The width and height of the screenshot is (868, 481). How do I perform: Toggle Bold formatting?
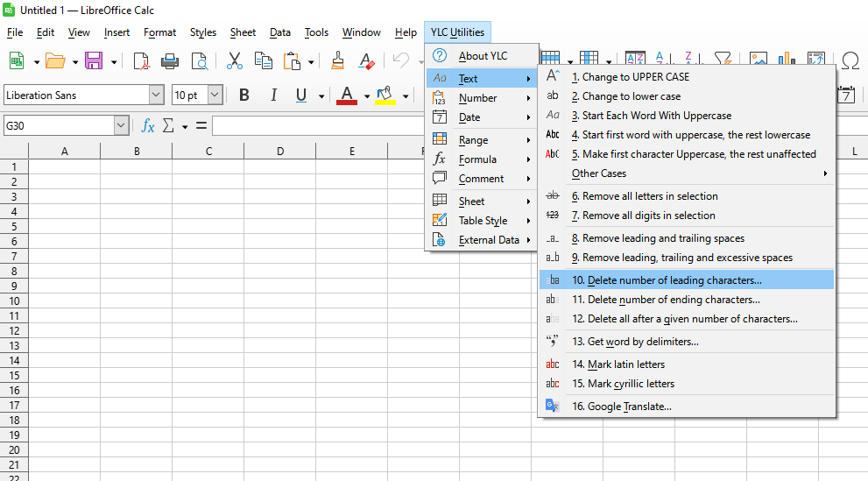(244, 95)
